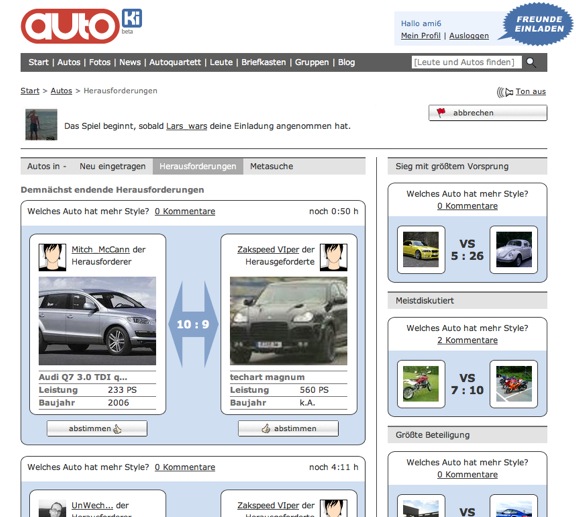576x517 pixels.
Task: Select the Herausforderungen tab
Action: (x=198, y=166)
